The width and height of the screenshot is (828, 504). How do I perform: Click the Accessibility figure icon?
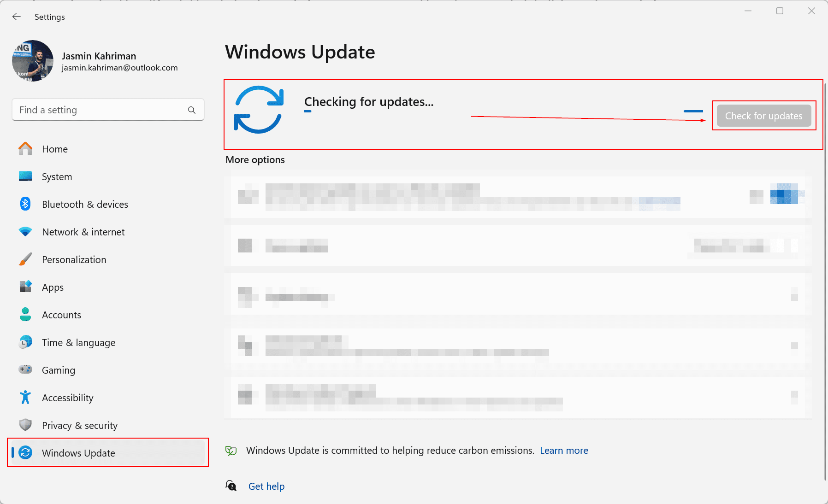(25, 397)
